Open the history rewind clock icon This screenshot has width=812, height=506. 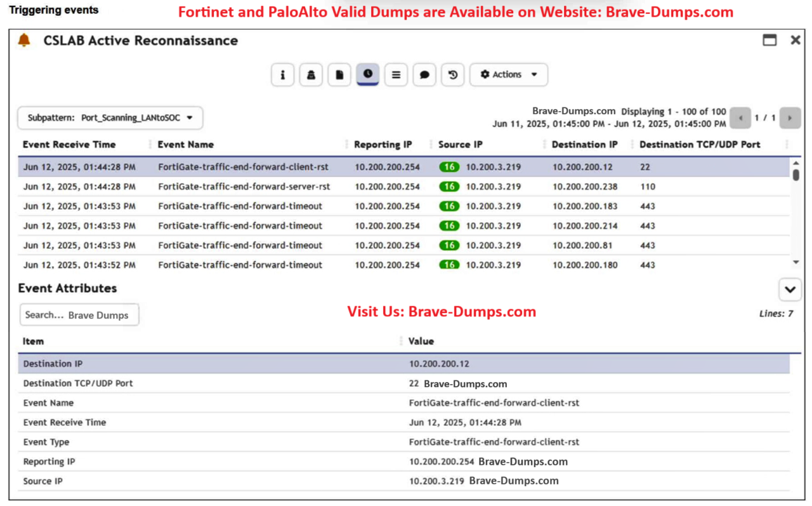point(453,75)
